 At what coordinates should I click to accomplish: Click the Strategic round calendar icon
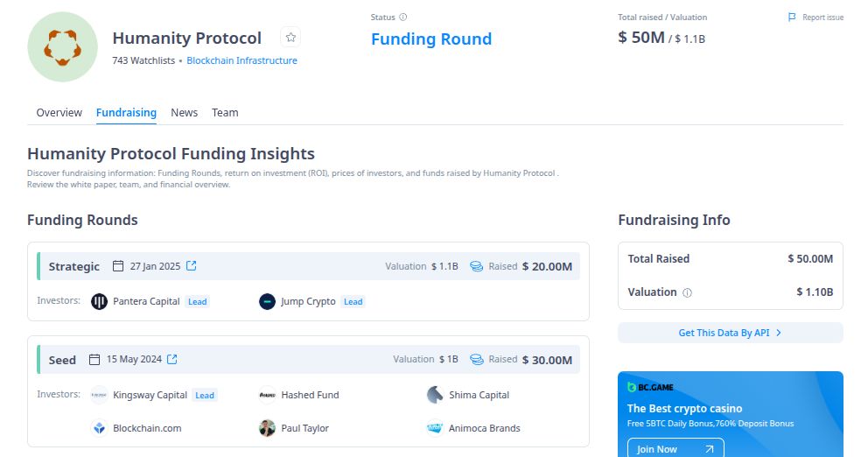[x=118, y=266]
